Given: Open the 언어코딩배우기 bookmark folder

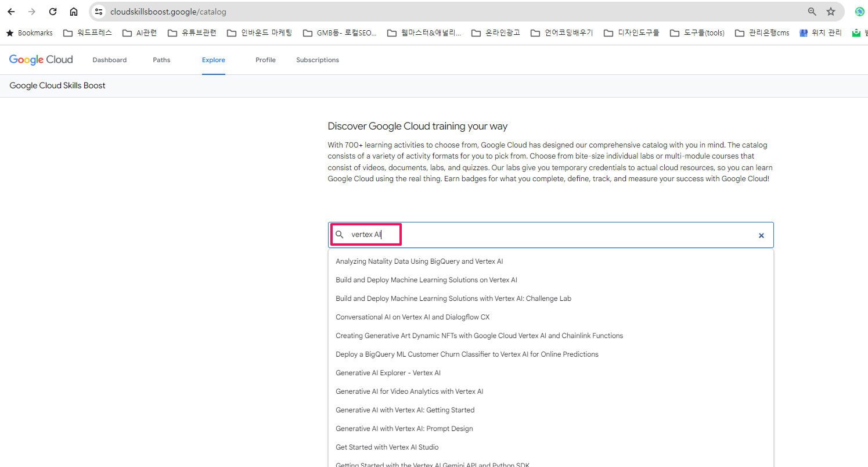Looking at the screenshot, I should [x=562, y=33].
